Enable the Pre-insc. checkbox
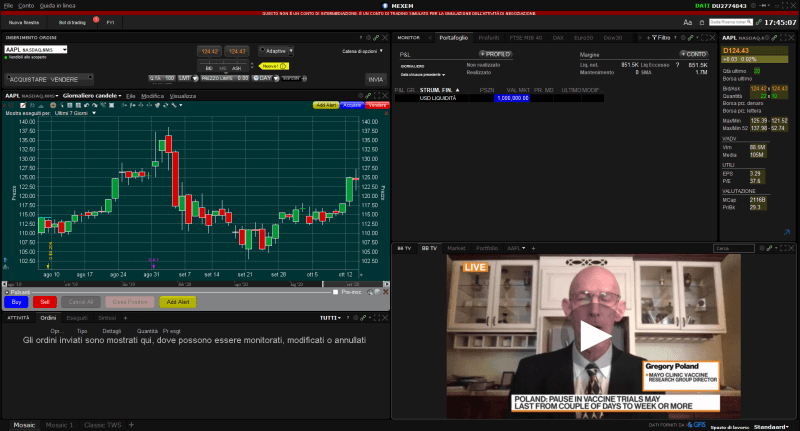Image resolution: width=800 pixels, height=431 pixels. [335, 292]
